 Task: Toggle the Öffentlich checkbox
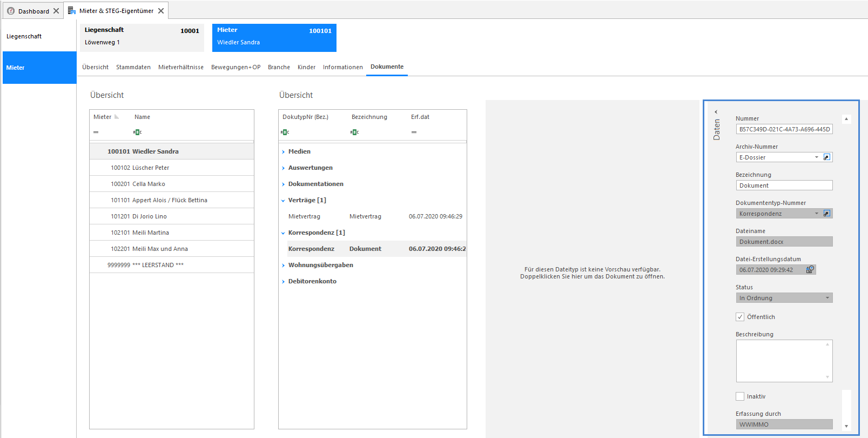740,317
